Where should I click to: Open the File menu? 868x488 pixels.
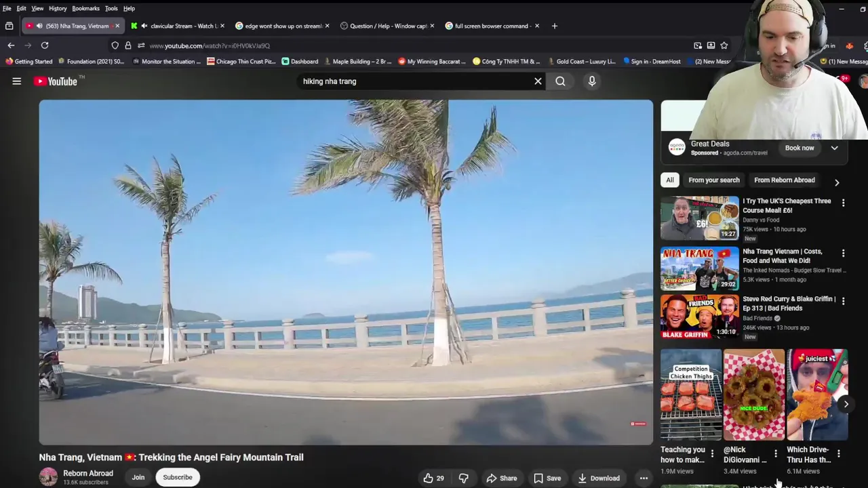[x=7, y=8]
